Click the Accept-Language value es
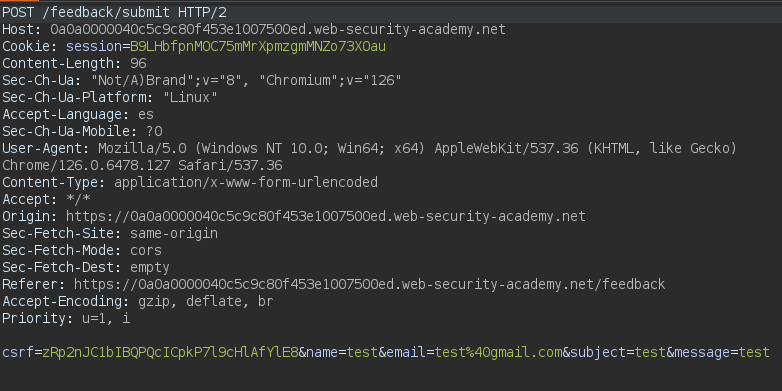Viewport: 782px width, 391px height. pos(146,115)
